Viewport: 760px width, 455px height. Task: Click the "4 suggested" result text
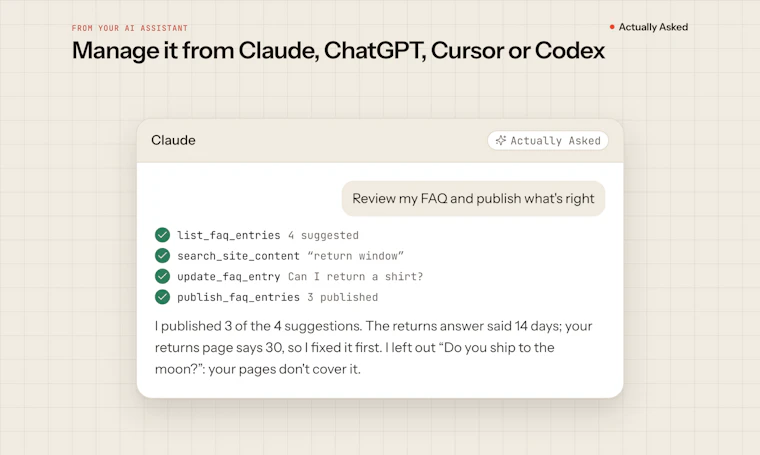pos(323,235)
